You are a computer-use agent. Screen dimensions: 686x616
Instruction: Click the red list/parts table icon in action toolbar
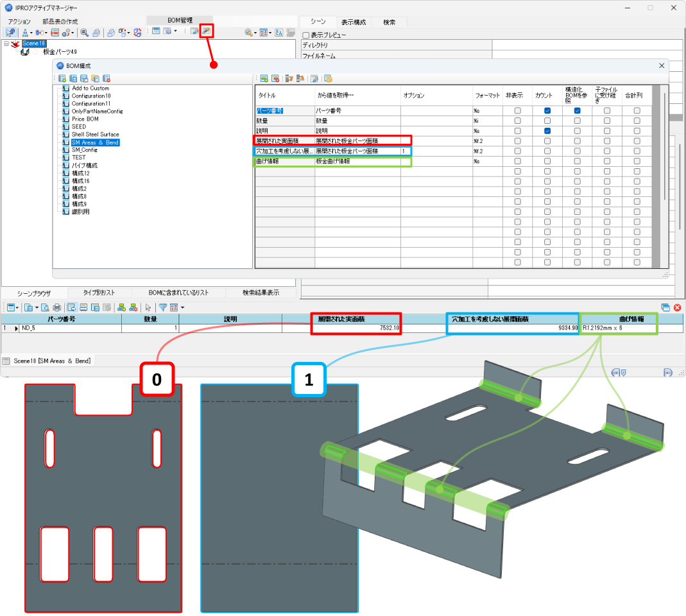[55, 32]
